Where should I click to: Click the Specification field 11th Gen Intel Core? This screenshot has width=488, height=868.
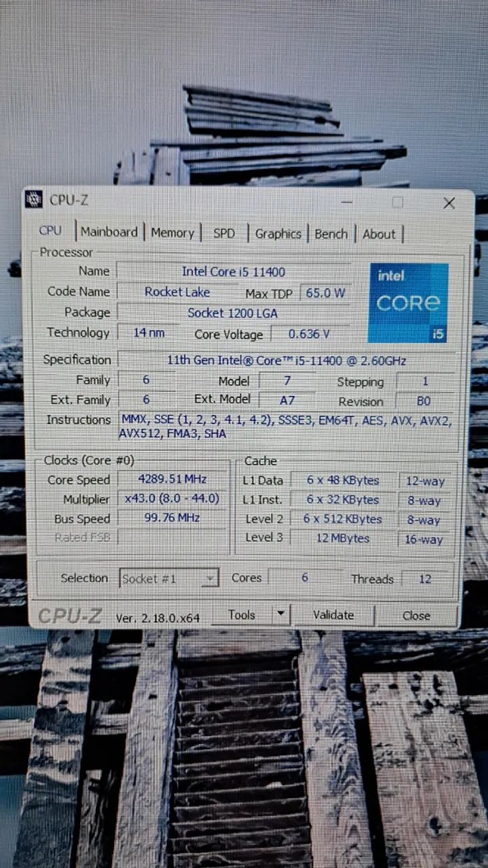pos(286,360)
